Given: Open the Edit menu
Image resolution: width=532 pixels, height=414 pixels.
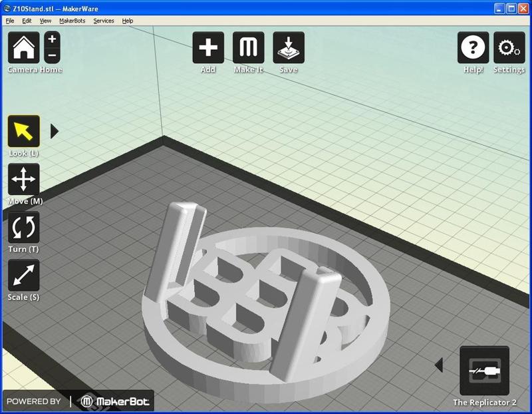Looking at the screenshot, I should point(27,21).
